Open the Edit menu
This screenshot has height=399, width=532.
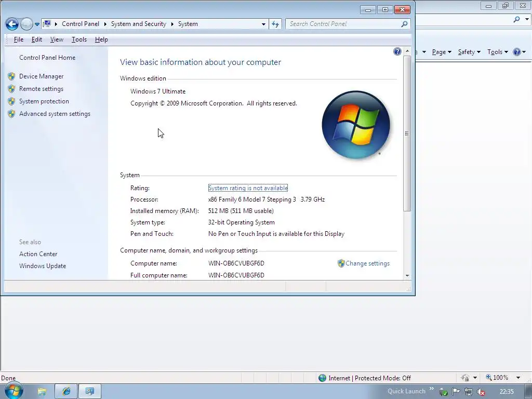[37, 39]
